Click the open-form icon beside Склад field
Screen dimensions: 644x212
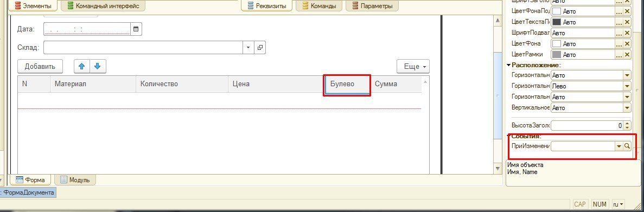pyautogui.click(x=259, y=48)
